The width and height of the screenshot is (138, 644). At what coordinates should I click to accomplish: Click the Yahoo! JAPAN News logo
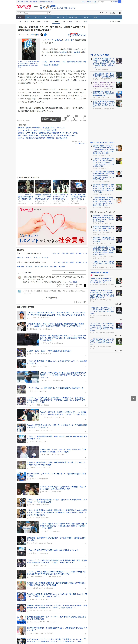(28, 7)
